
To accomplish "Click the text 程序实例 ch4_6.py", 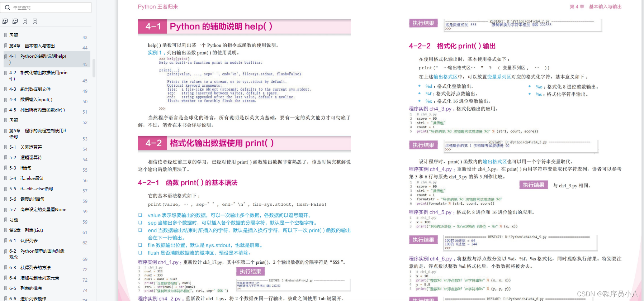I will coord(430,259).
